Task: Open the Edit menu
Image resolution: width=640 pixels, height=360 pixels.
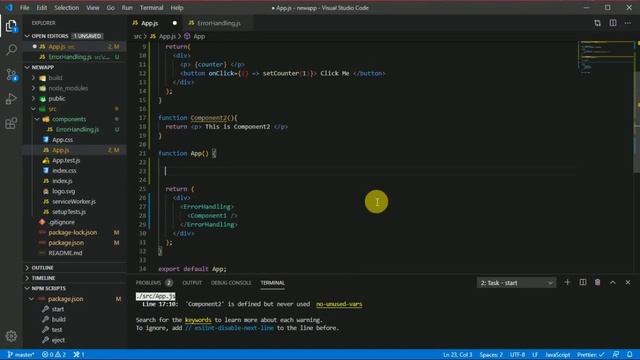Action: (42, 8)
